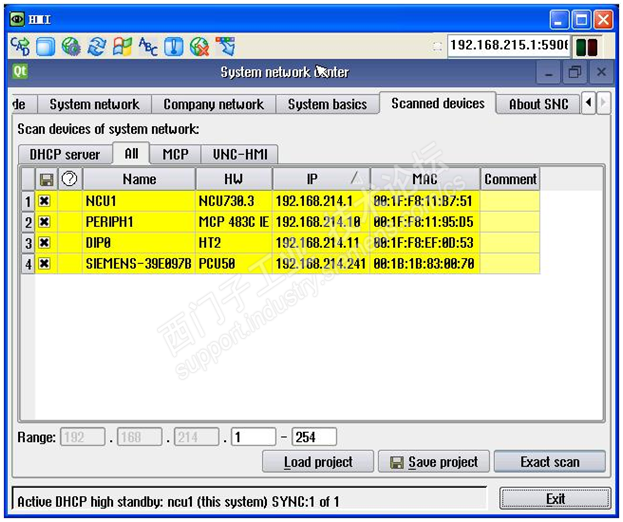Switch to the Company network tab

tap(213, 104)
